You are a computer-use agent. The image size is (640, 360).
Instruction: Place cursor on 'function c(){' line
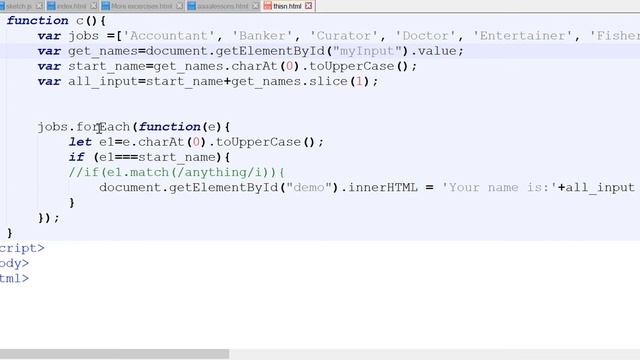coord(56,21)
